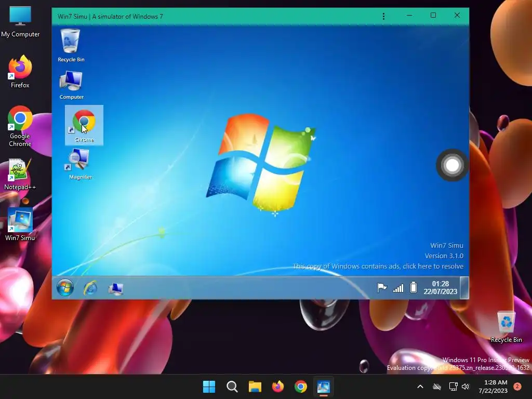Open Recycle Bin inside Win7 Simu desktop
The image size is (532, 399).
point(71,46)
